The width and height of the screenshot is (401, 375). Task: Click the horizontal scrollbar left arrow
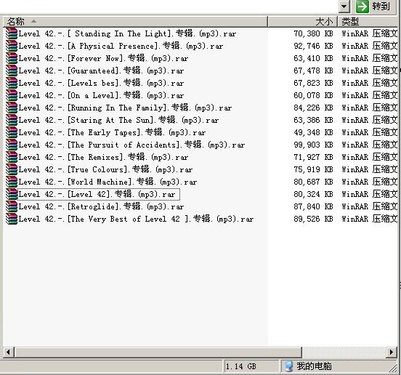(x=8, y=352)
